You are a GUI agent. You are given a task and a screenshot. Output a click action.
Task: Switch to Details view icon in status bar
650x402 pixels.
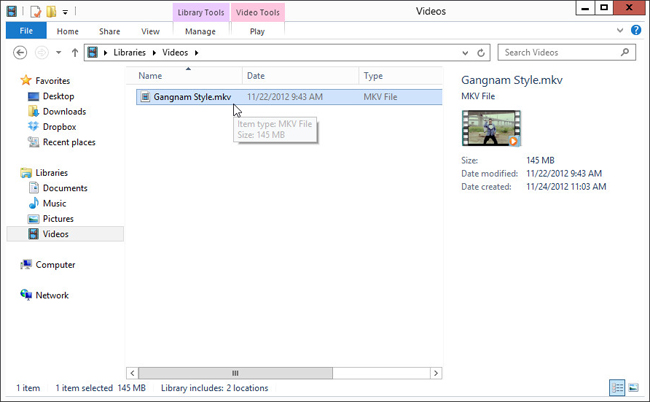(617, 388)
